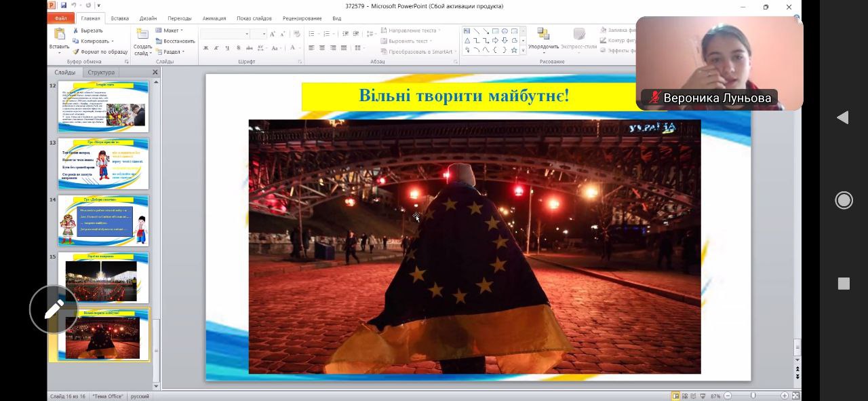This screenshot has width=868, height=401.
Task: Click the Fit slide to window icon
Action: 796,396
